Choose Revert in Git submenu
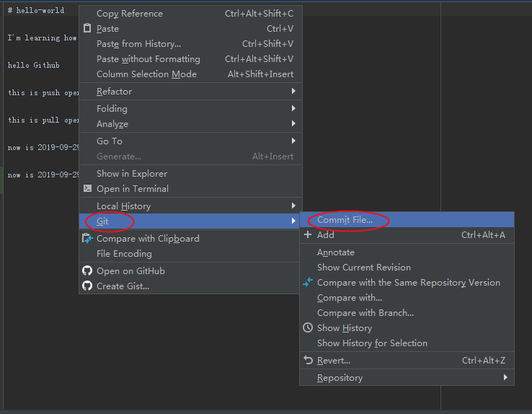 pyautogui.click(x=407, y=360)
